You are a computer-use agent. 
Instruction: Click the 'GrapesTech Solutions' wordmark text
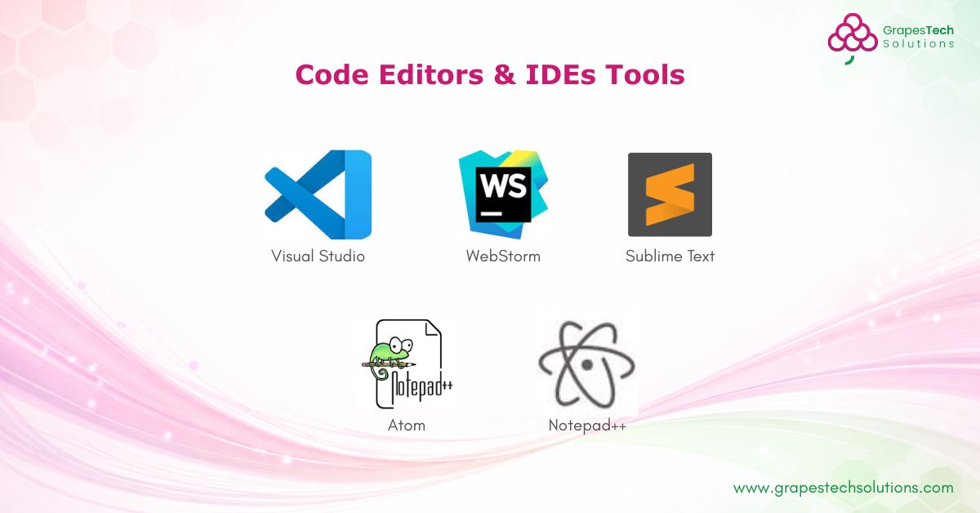coord(918,37)
